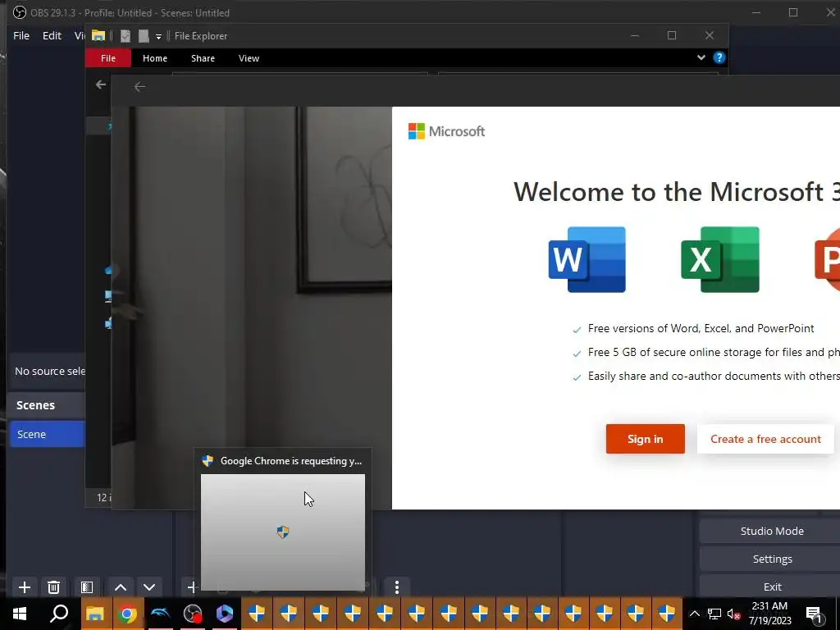
Task: Open the network tray icon
Action: (x=714, y=614)
